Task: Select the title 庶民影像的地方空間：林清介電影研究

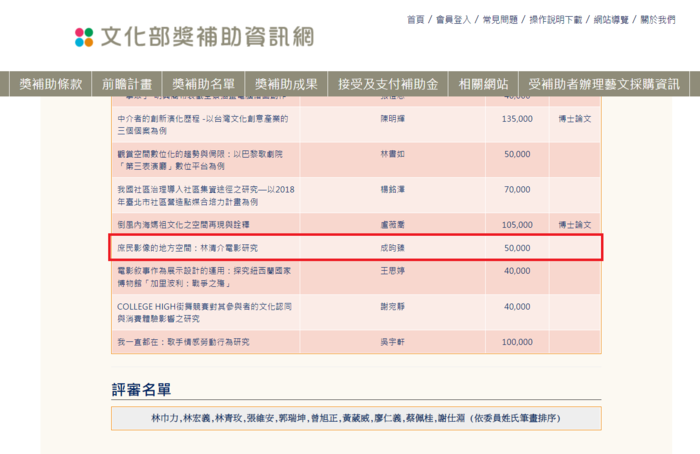Action: click(188, 248)
